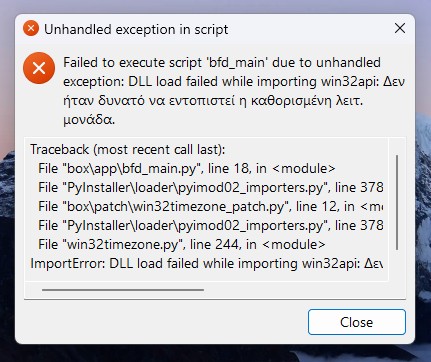Select the win32timezone.py line 244 entry
The width and height of the screenshot is (431, 362).
pyautogui.click(x=182, y=244)
